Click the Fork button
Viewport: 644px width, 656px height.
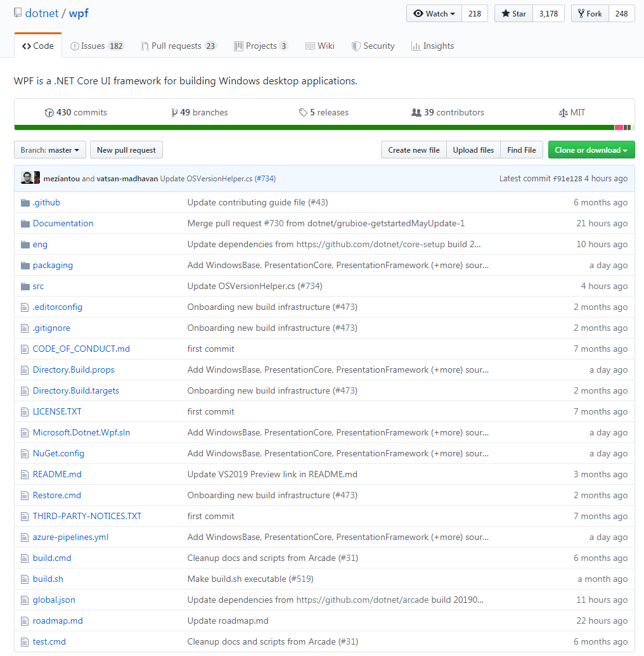[589, 13]
